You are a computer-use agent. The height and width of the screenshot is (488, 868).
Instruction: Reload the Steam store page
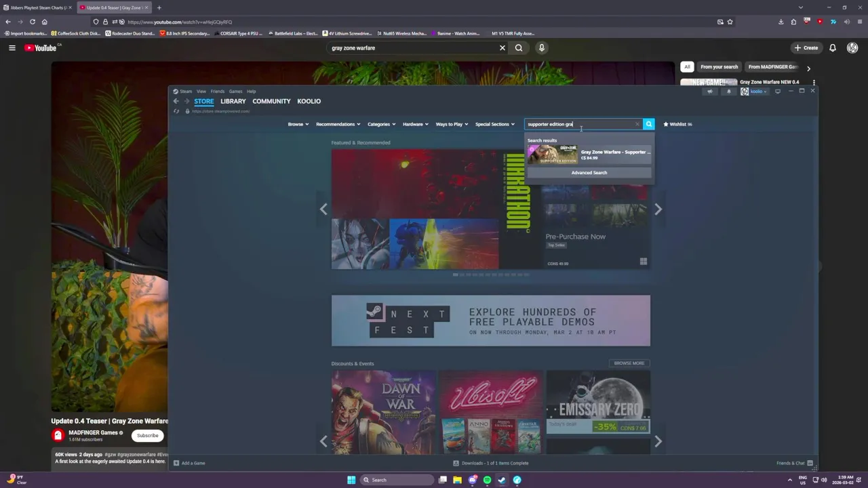point(176,111)
